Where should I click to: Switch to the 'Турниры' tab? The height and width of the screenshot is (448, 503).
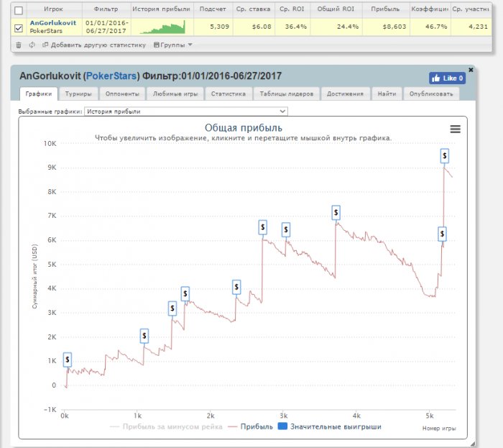click(x=78, y=94)
